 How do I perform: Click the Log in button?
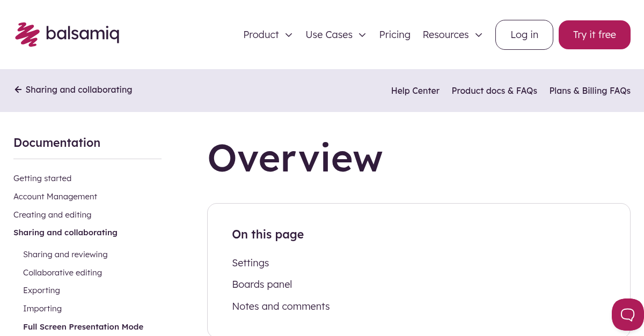coord(524,35)
